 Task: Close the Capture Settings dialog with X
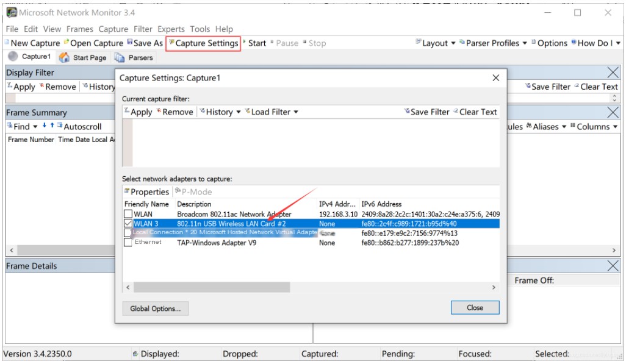click(x=496, y=78)
